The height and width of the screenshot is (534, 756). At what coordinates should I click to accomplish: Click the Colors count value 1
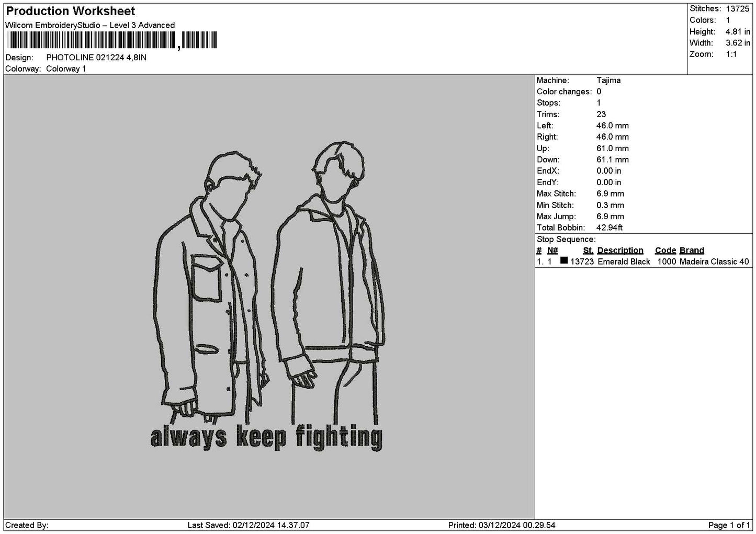pos(728,20)
